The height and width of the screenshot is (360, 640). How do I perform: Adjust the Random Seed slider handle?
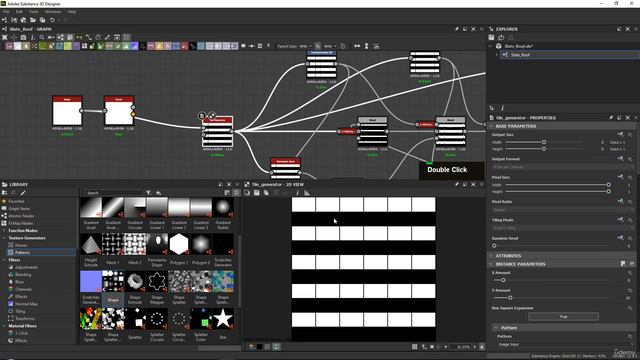494,246
